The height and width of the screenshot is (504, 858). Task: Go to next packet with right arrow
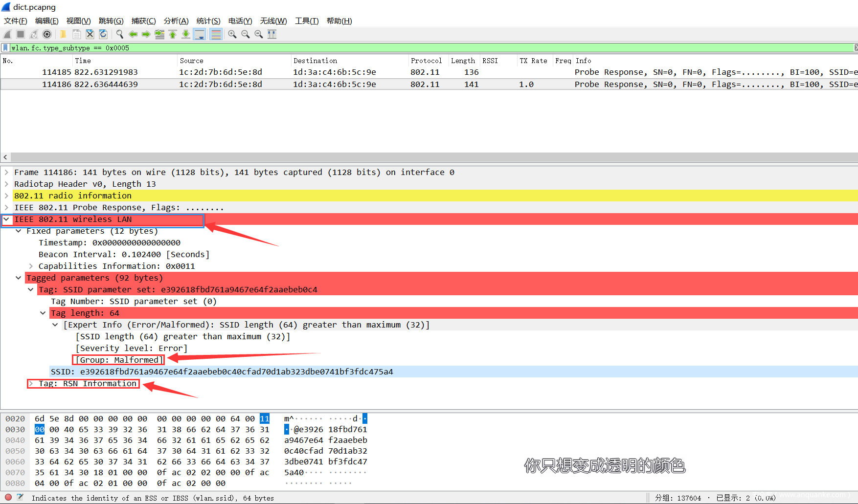146,34
